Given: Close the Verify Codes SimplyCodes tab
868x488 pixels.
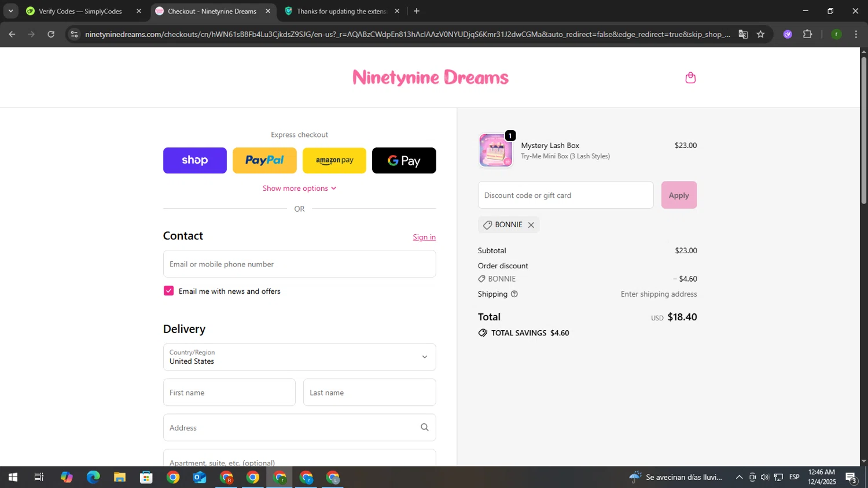Looking at the screenshot, I should coord(139,11).
